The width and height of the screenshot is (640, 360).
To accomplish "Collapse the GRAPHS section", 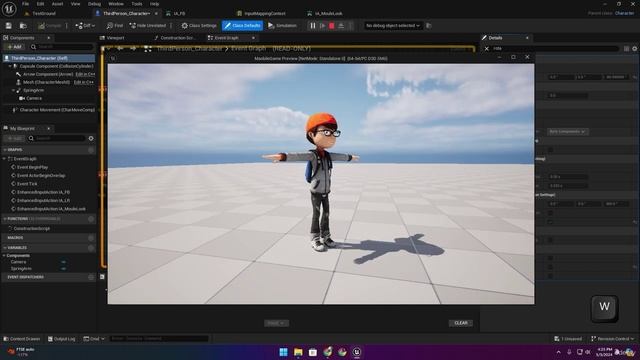I will click(x=5, y=150).
